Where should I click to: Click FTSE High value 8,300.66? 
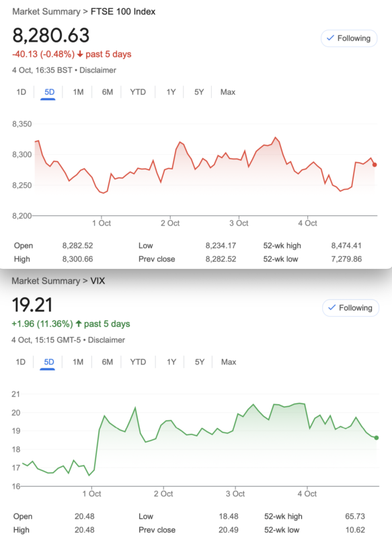(77, 259)
